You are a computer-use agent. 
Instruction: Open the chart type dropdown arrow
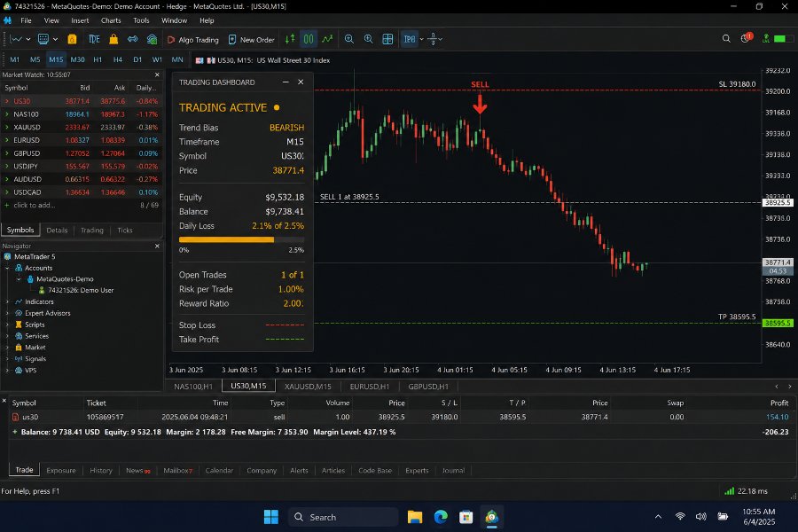pyautogui.click(x=28, y=39)
